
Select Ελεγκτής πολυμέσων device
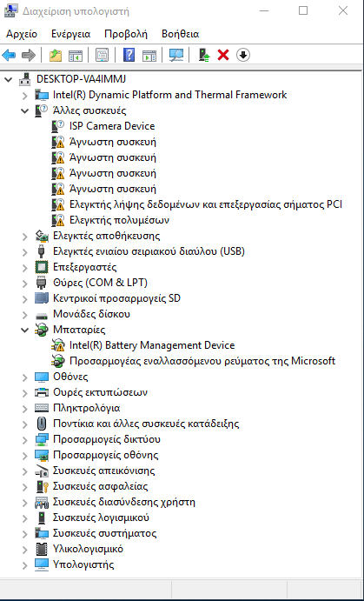click(x=119, y=220)
